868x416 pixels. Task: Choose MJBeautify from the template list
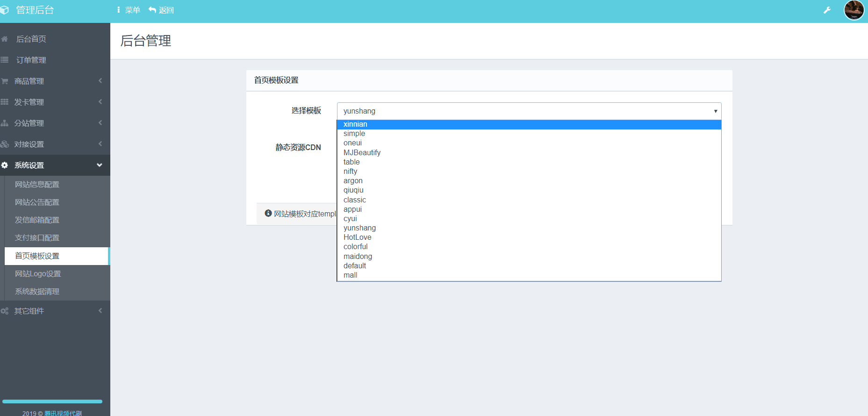[x=362, y=153]
